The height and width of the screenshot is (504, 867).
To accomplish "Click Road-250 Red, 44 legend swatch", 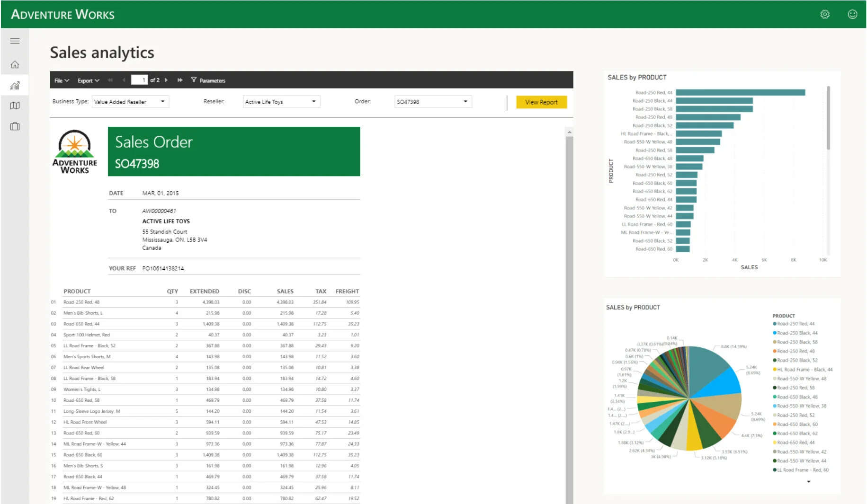I will 775,324.
